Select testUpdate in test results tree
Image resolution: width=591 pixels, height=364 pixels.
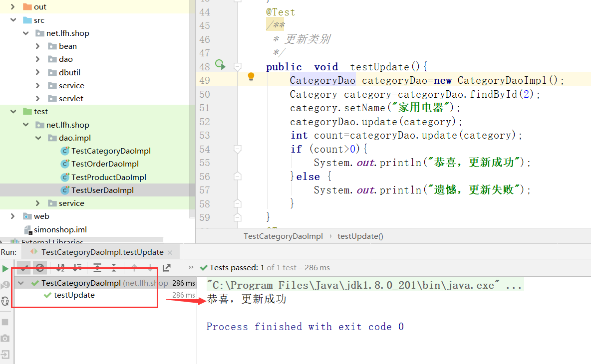click(x=74, y=295)
